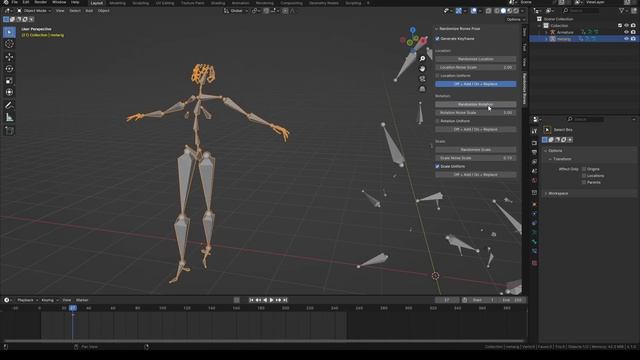Select the Measure tool
This screenshot has width=640, height=360.
9,118
